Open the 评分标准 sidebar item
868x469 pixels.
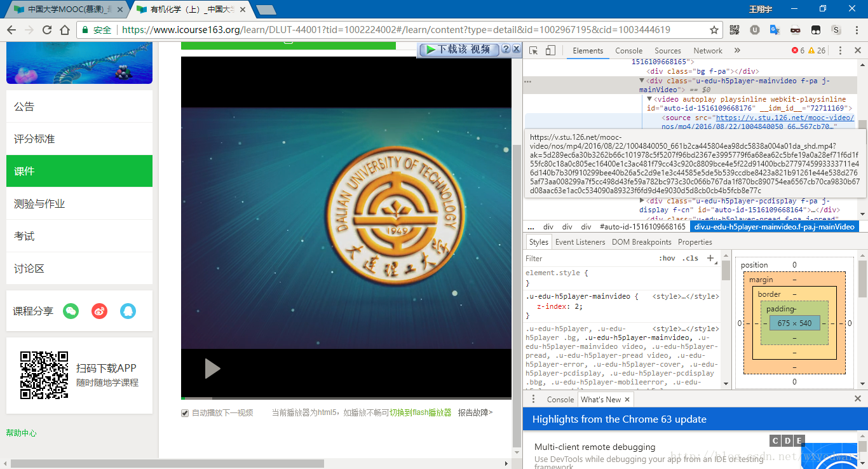point(79,139)
